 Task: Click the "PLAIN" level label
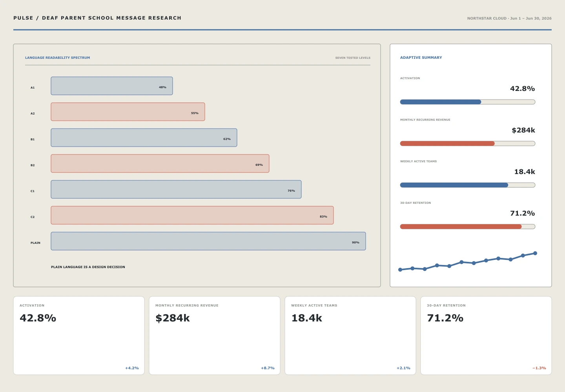(x=35, y=243)
